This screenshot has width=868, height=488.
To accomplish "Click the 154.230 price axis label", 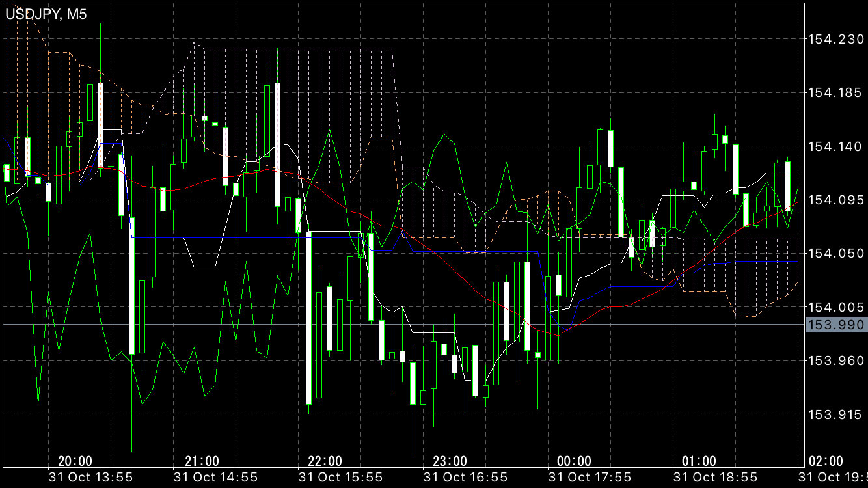I will [835, 40].
